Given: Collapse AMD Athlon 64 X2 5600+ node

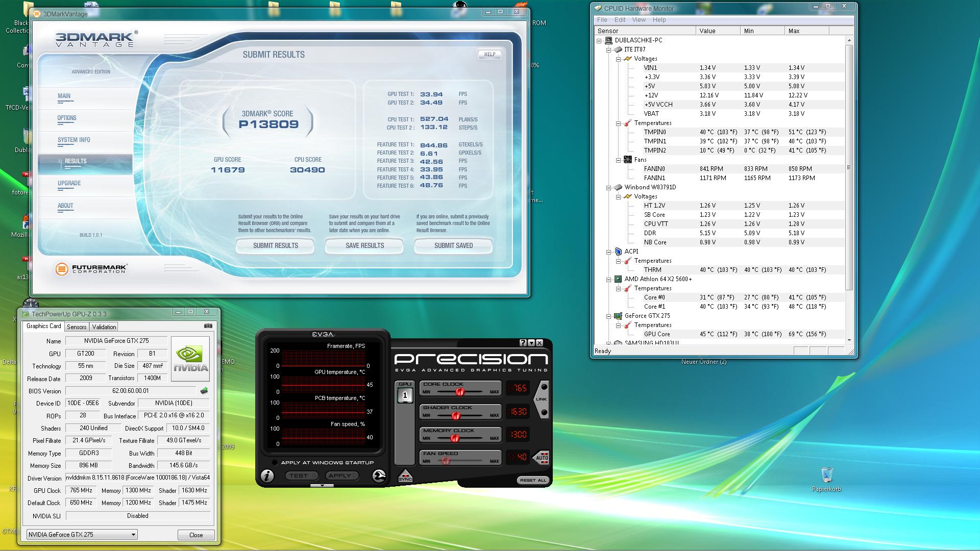Looking at the screenshot, I should (x=608, y=279).
